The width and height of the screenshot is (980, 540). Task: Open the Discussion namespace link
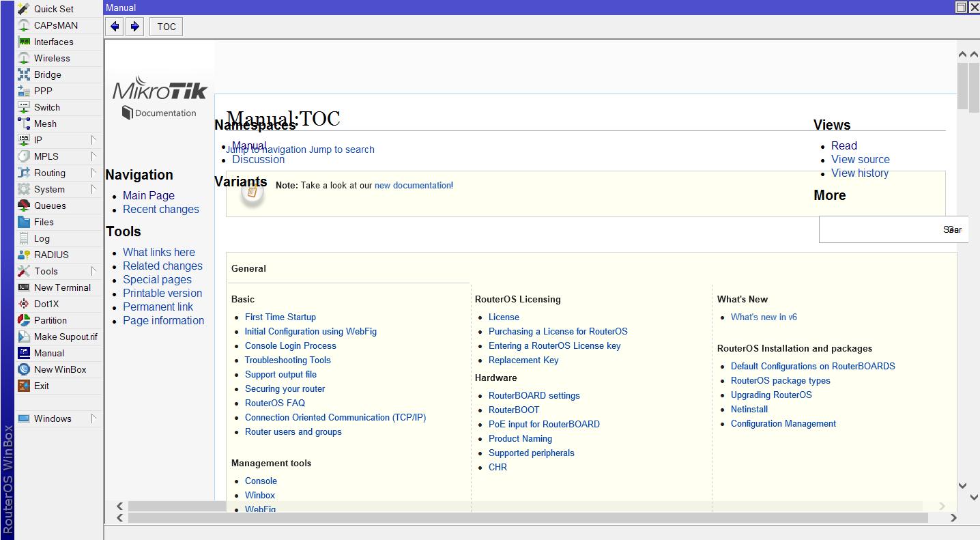pyautogui.click(x=259, y=159)
